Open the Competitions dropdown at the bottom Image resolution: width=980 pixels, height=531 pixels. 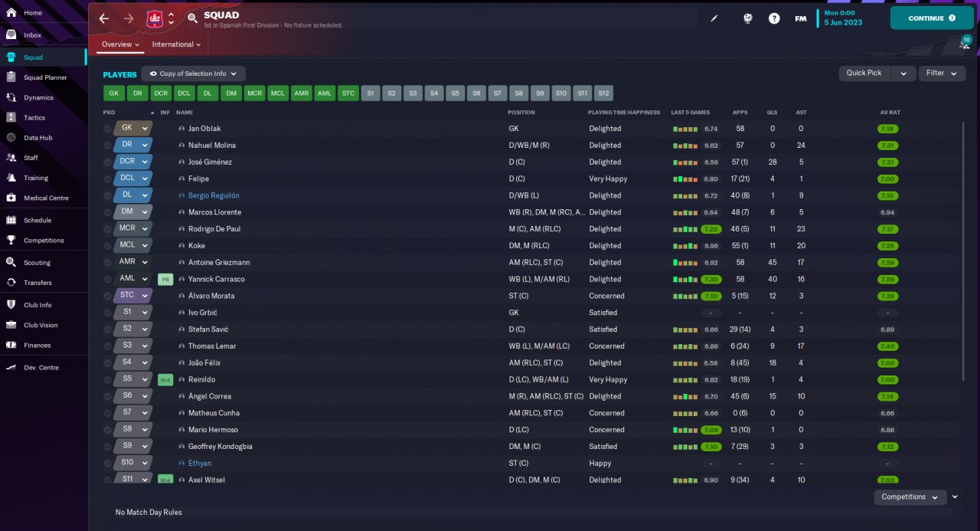[910, 497]
